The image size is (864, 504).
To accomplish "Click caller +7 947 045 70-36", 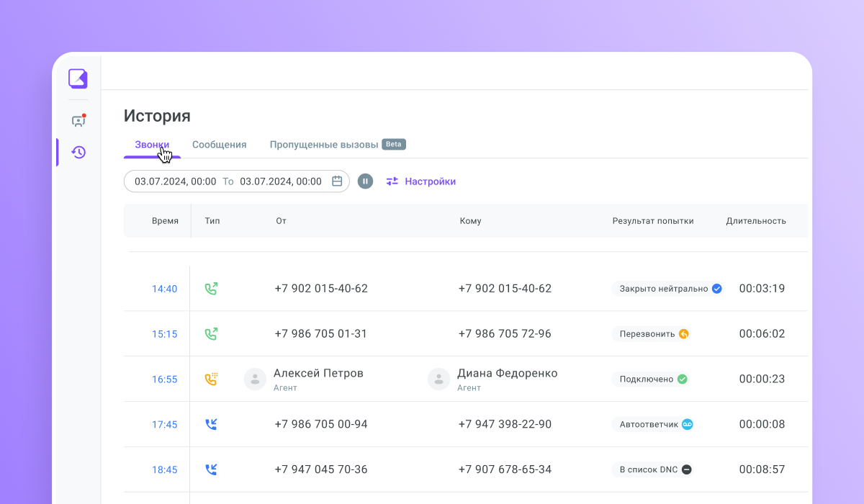I will point(321,469).
